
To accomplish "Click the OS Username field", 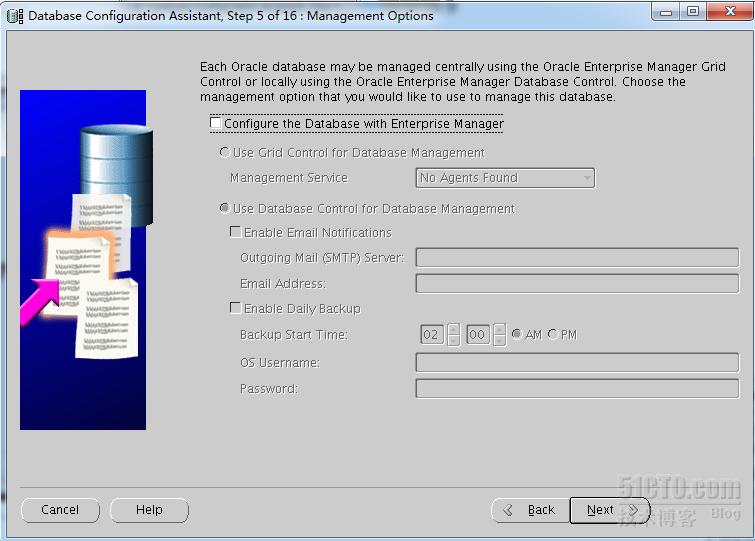I will 577,362.
